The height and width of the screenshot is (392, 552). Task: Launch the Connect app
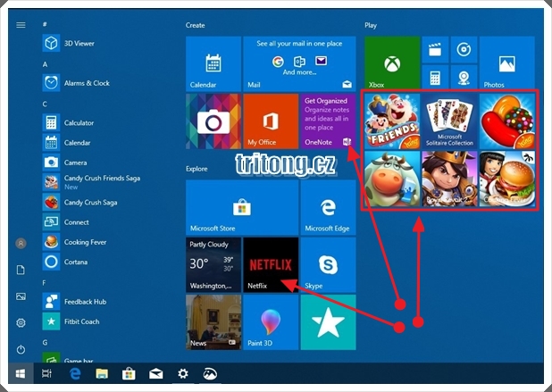[x=91, y=222]
